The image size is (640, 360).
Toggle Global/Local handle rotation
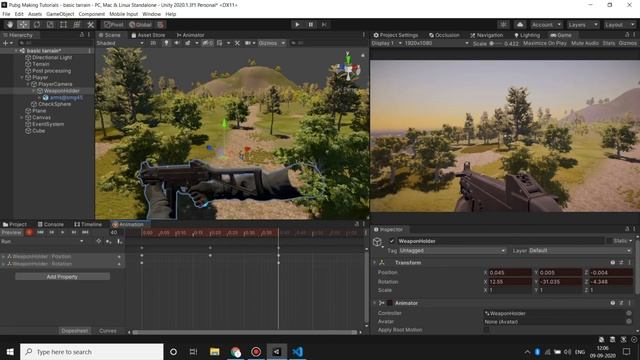pos(140,24)
